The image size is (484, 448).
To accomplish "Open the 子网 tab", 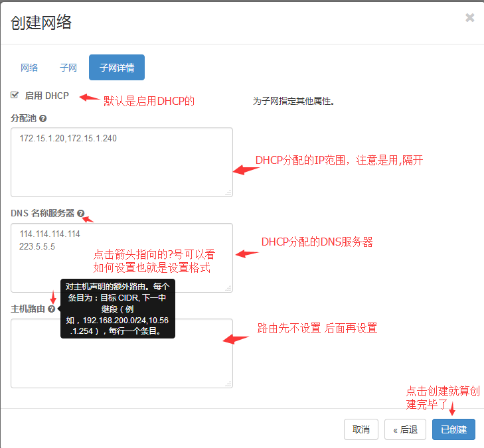I will [68, 68].
